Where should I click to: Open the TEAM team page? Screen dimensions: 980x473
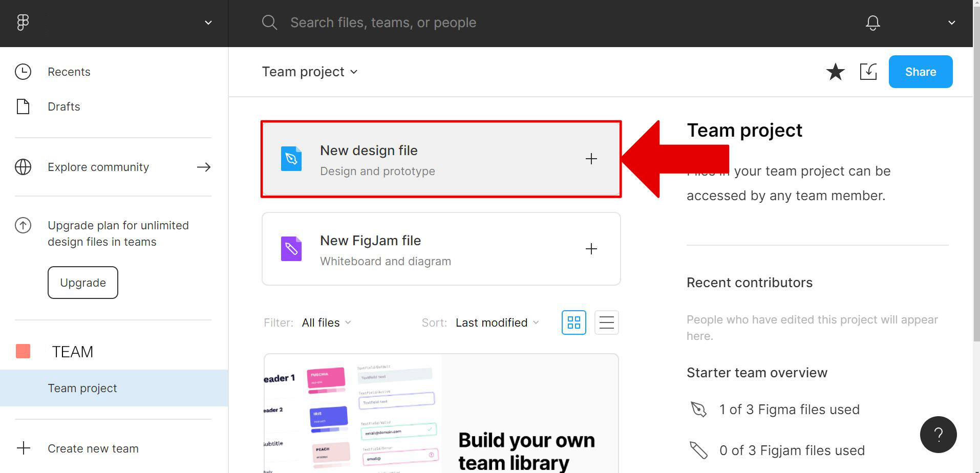pos(72,352)
